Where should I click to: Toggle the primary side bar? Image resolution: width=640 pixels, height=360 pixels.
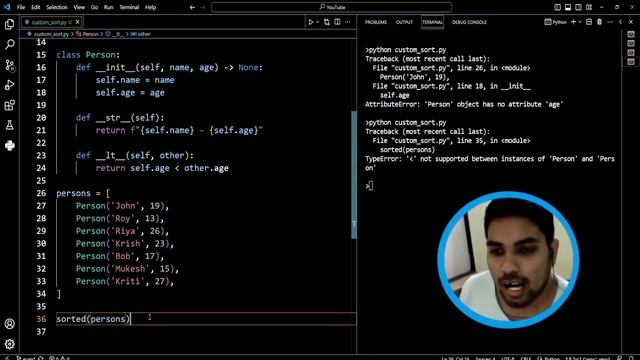point(557,7)
